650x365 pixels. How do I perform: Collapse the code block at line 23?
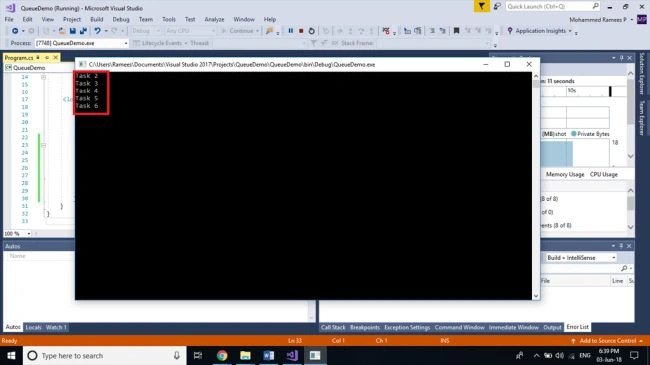(43, 145)
